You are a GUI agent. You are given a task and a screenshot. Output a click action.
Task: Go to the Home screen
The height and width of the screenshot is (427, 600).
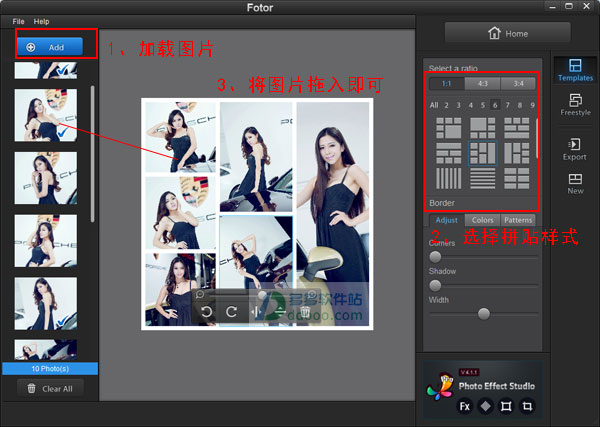[x=507, y=33]
